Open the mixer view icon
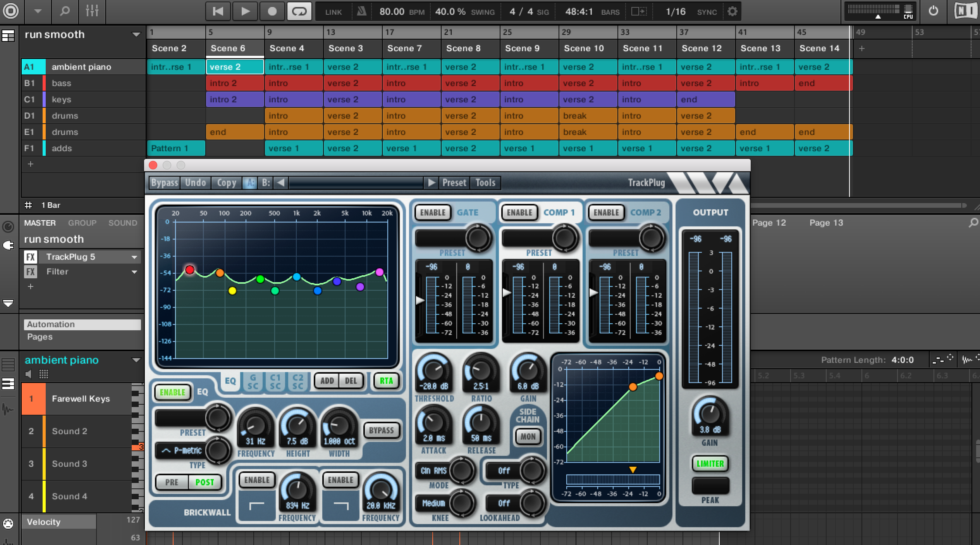The height and width of the screenshot is (545, 980). (92, 11)
